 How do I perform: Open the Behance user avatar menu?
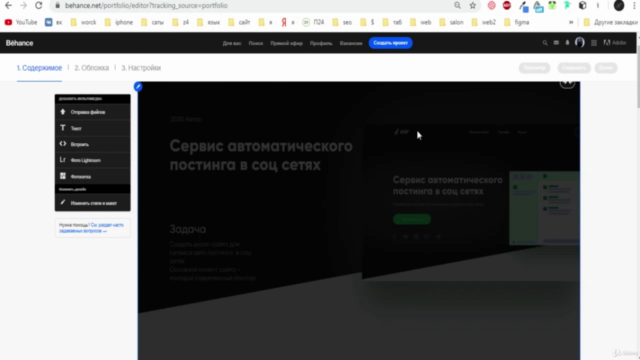click(x=580, y=42)
